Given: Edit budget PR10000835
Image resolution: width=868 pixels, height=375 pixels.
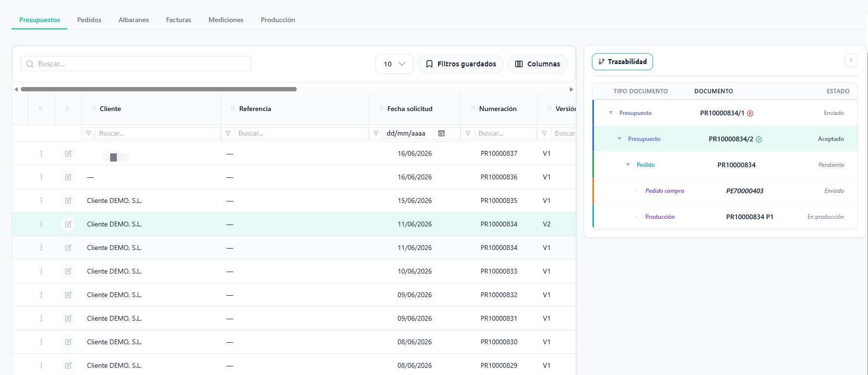Looking at the screenshot, I should (x=68, y=200).
